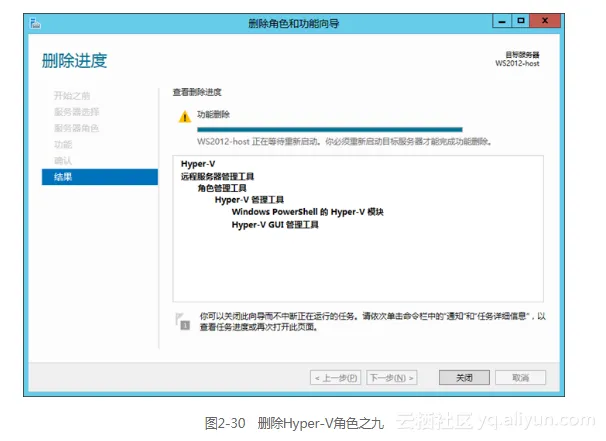Screen dimensions: 606x441
Task: Click the 删除进度 page title
Action: tap(74, 61)
